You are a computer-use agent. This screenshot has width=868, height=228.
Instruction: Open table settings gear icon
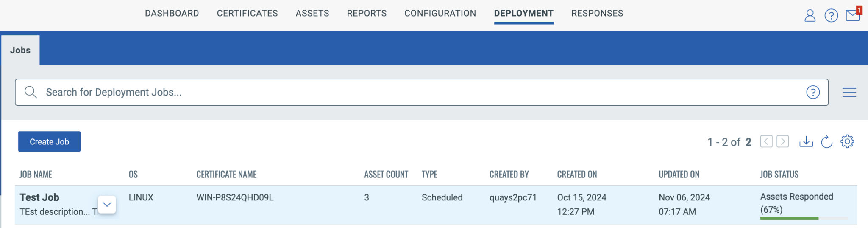pyautogui.click(x=847, y=141)
